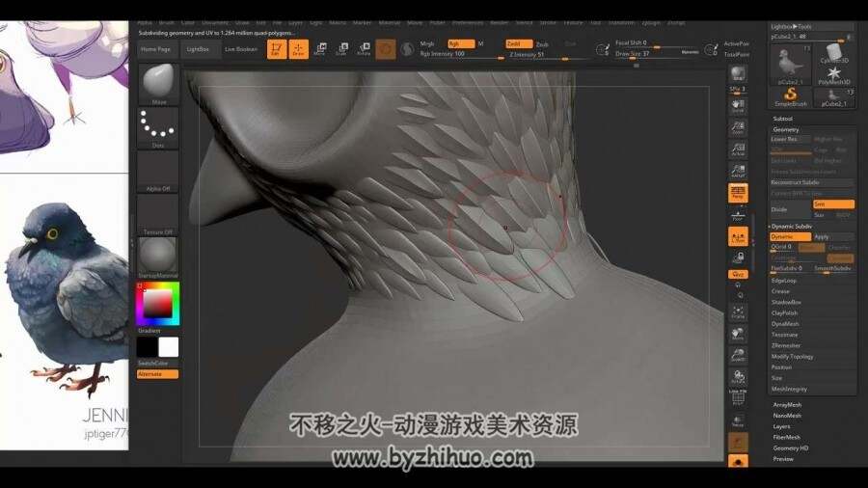Pick a color in the color picker square
The height and width of the screenshot is (488, 868).
[158, 303]
